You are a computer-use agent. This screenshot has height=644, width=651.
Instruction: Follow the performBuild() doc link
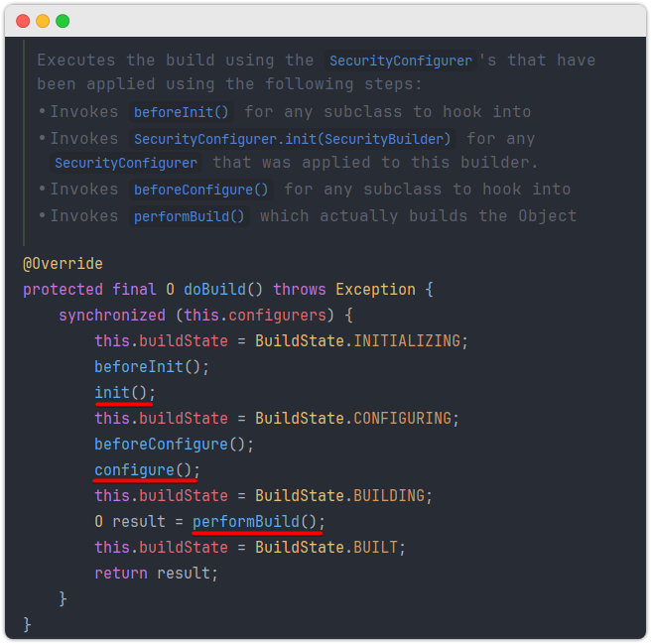189,216
